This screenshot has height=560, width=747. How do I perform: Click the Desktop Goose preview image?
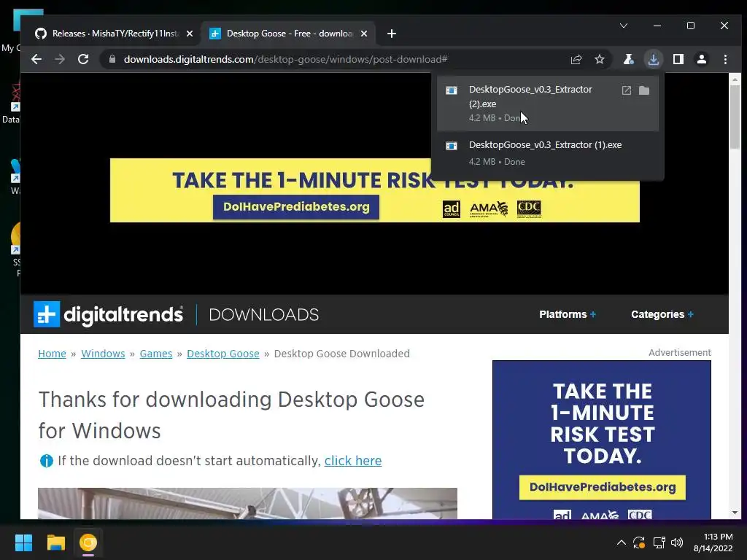pos(247,503)
